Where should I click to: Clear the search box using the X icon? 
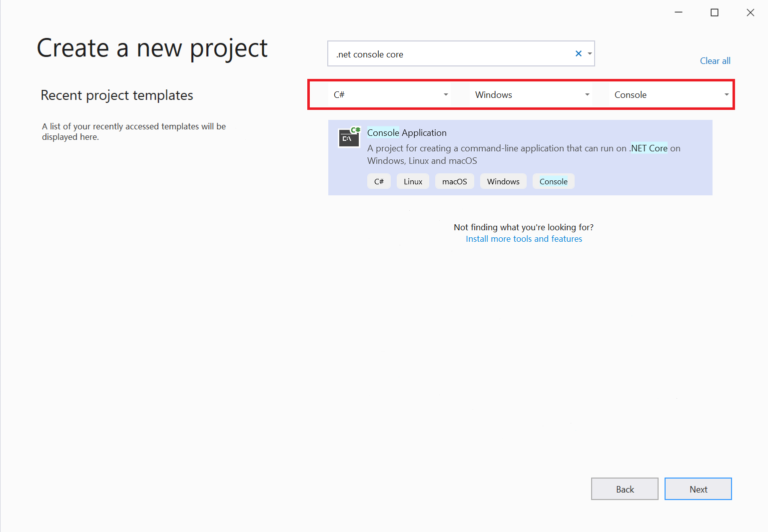[578, 53]
